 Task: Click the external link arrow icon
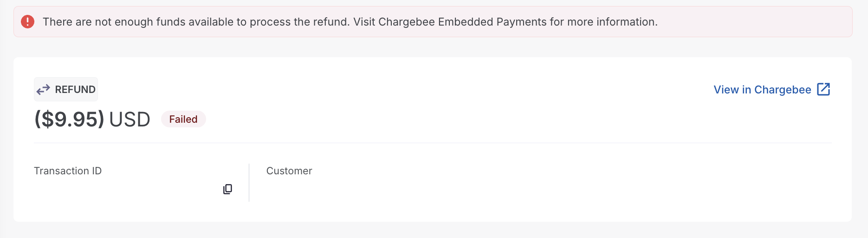point(823,89)
